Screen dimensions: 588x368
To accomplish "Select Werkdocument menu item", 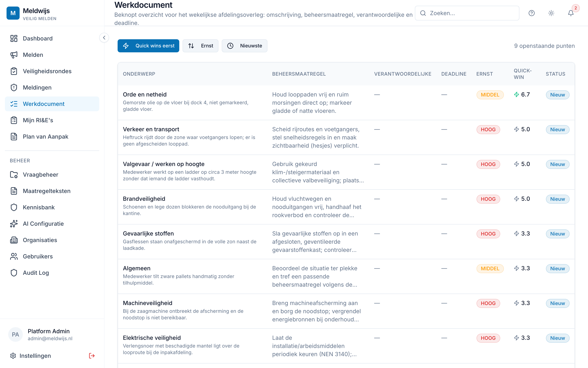I will tap(52, 104).
